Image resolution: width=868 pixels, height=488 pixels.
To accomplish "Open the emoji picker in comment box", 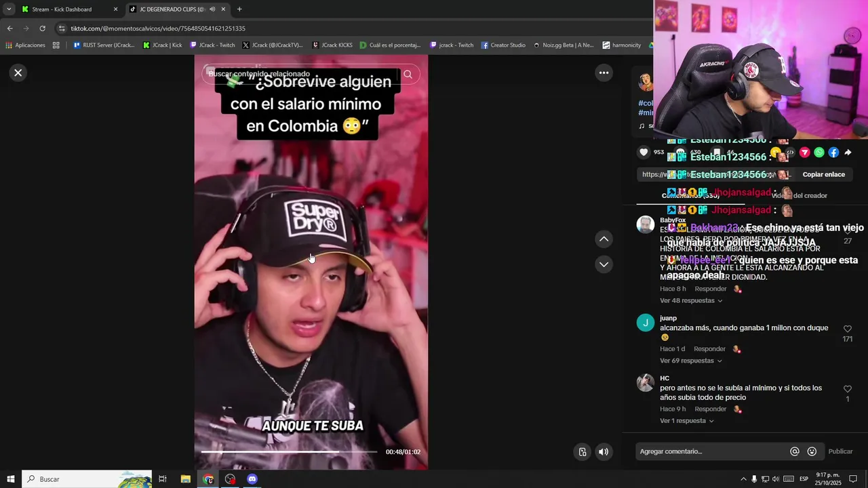I will point(812,451).
